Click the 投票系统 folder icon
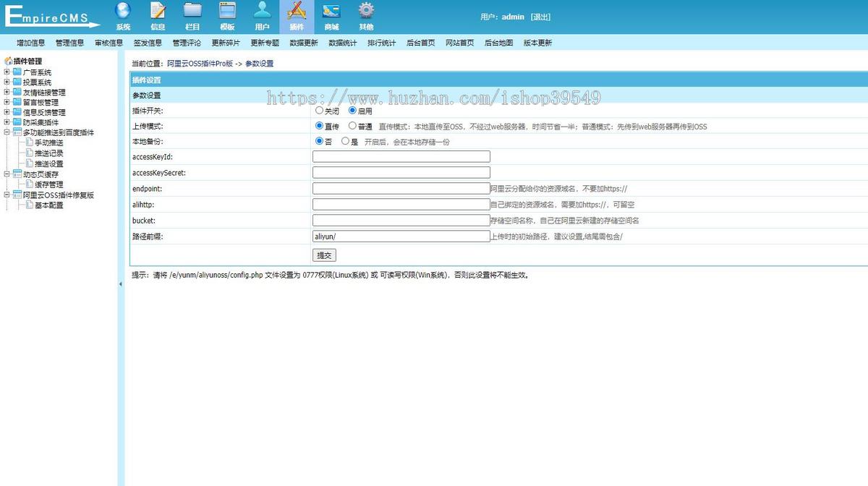This screenshot has width=868, height=486. pyautogui.click(x=17, y=82)
